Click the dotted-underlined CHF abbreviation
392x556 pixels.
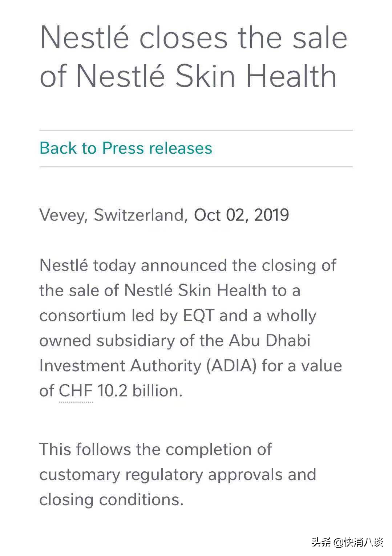coord(76,391)
